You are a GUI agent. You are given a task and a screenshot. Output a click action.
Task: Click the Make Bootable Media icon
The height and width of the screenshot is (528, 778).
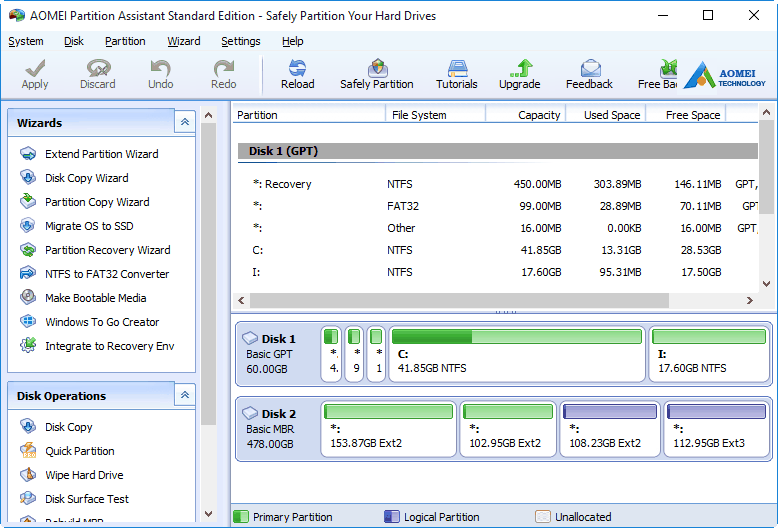28,298
